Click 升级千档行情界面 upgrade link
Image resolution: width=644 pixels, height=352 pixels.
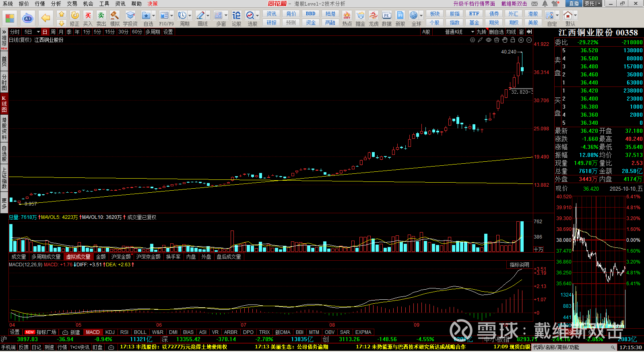(x=474, y=4)
